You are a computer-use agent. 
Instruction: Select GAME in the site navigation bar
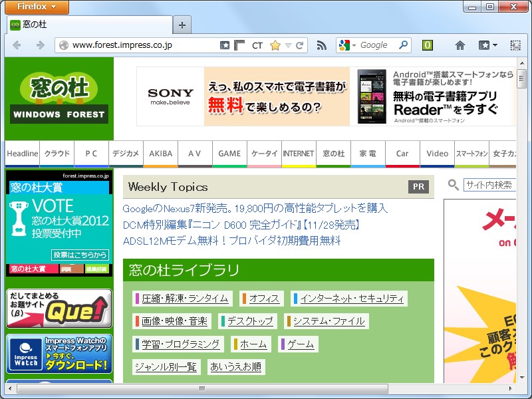pyautogui.click(x=229, y=154)
